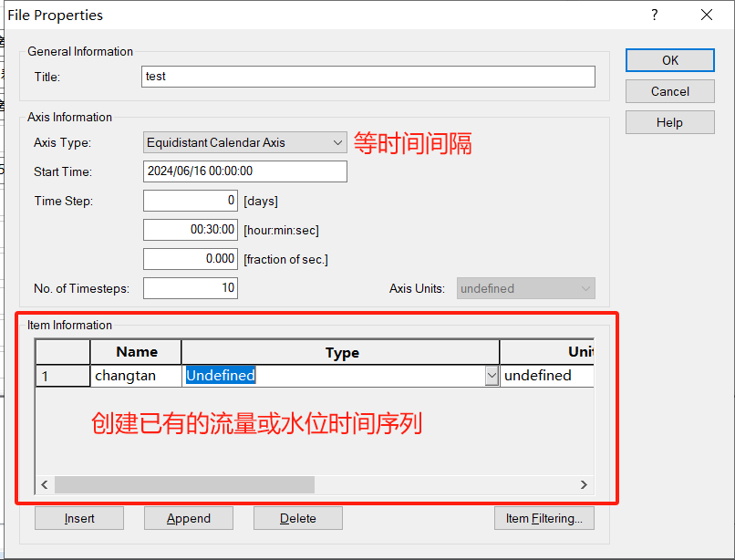The image size is (735, 560).
Task: Click the OK button
Action: tap(669, 60)
